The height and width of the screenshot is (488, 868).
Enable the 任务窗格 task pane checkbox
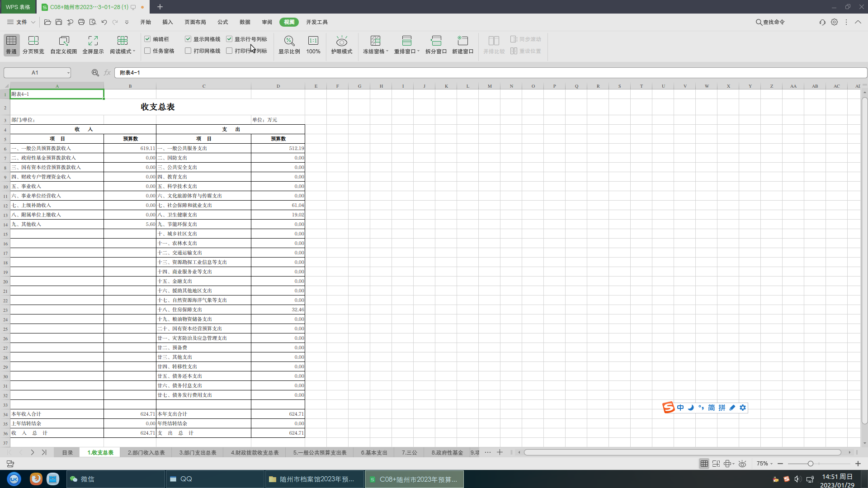point(147,51)
